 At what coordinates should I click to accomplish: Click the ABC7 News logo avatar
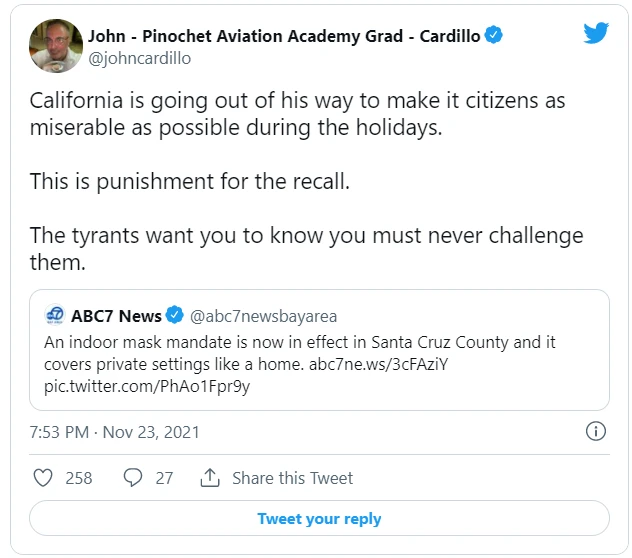click(56, 316)
